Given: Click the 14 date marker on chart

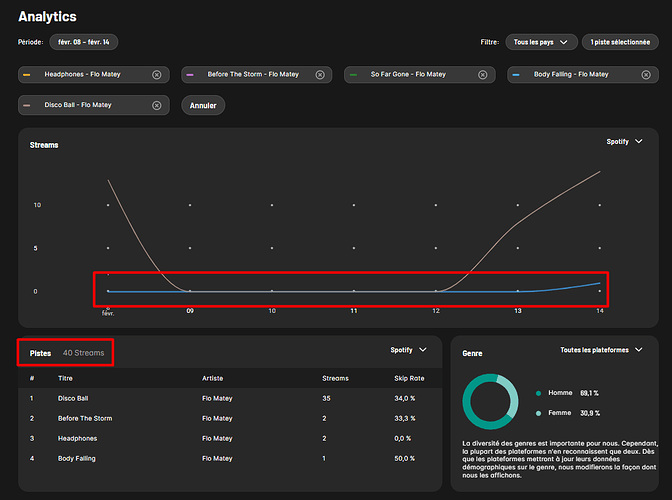Looking at the screenshot, I should coord(598,311).
